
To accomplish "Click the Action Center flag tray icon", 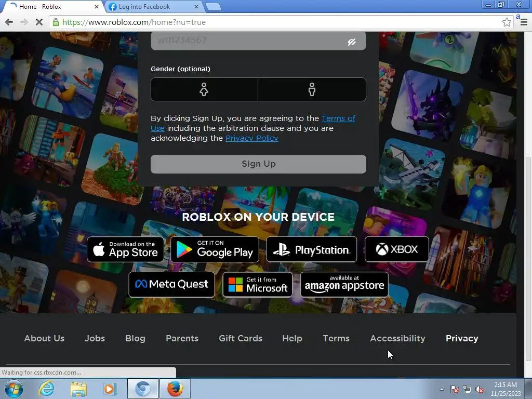I will 455,390.
